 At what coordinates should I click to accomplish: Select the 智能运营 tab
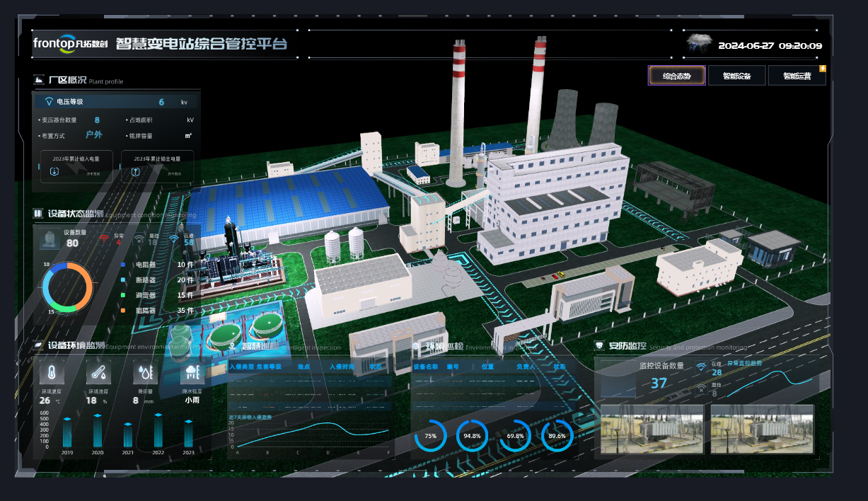797,76
